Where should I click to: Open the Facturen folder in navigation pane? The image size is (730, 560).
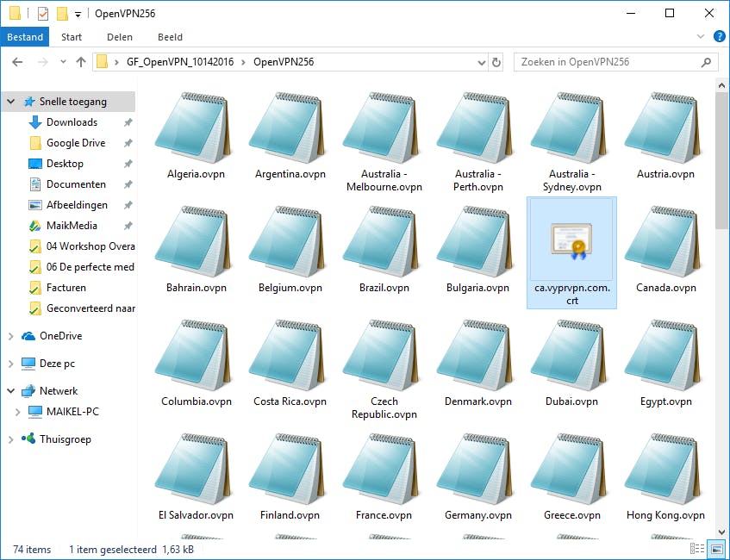tap(66, 288)
